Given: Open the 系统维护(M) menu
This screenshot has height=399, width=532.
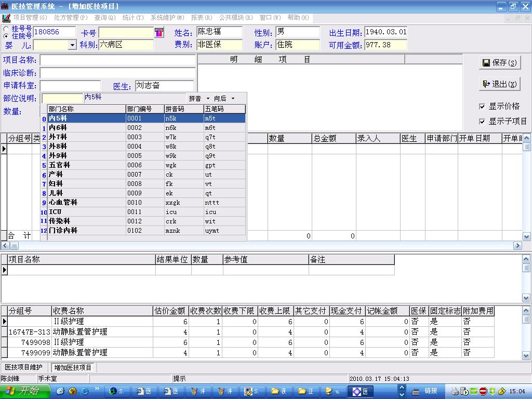Looking at the screenshot, I should pyautogui.click(x=167, y=18).
